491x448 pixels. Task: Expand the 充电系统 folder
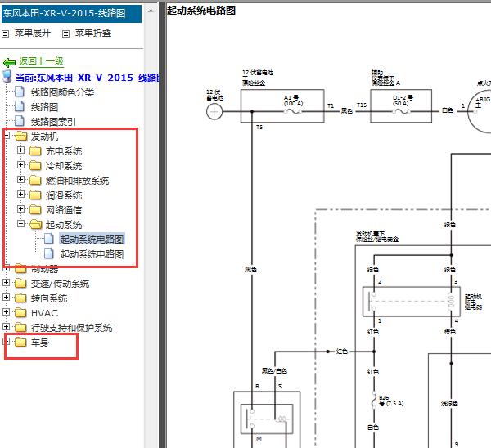point(20,150)
